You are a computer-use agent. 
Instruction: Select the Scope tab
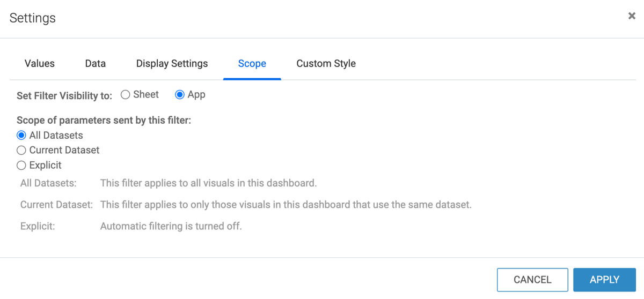pos(252,63)
